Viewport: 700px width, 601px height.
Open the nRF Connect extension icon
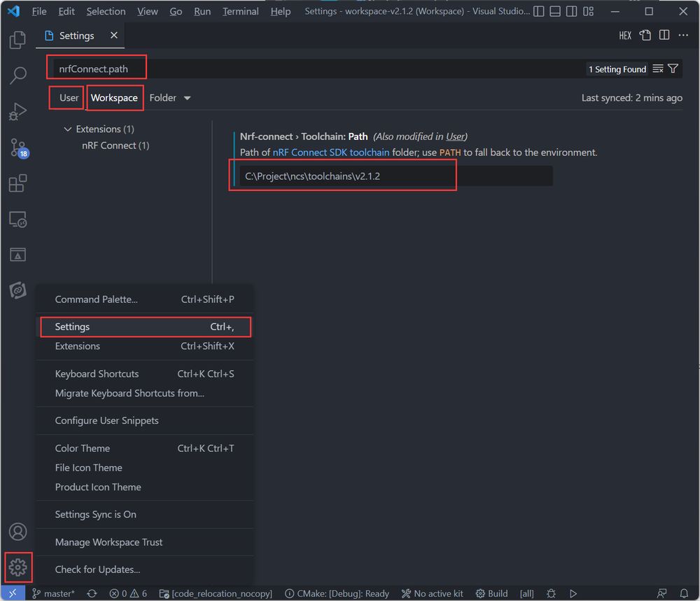click(17, 290)
